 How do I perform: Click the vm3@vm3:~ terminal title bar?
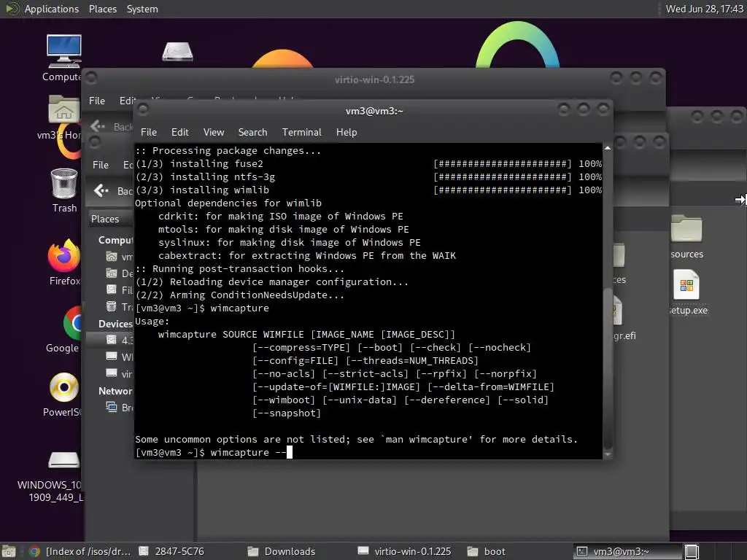[374, 111]
